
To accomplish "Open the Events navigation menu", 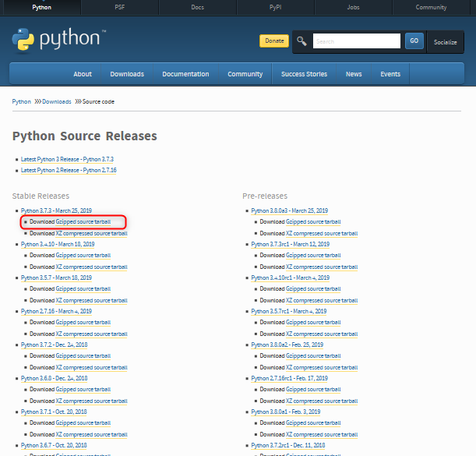I will 390,74.
